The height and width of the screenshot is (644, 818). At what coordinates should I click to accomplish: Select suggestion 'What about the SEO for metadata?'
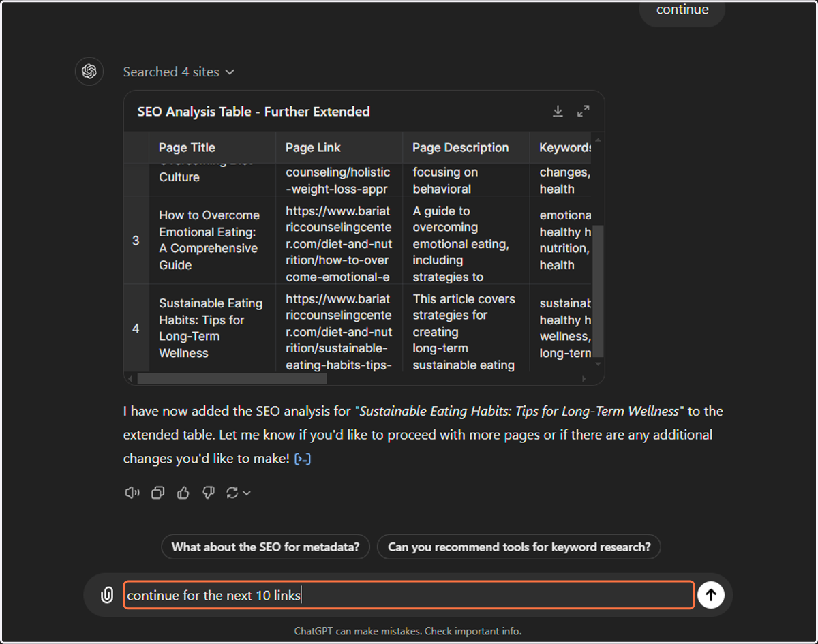pos(265,547)
